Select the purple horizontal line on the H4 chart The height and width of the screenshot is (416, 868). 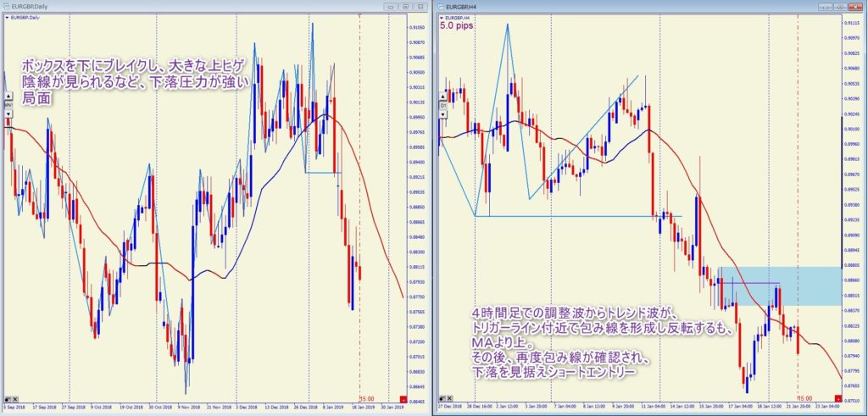coord(748,282)
